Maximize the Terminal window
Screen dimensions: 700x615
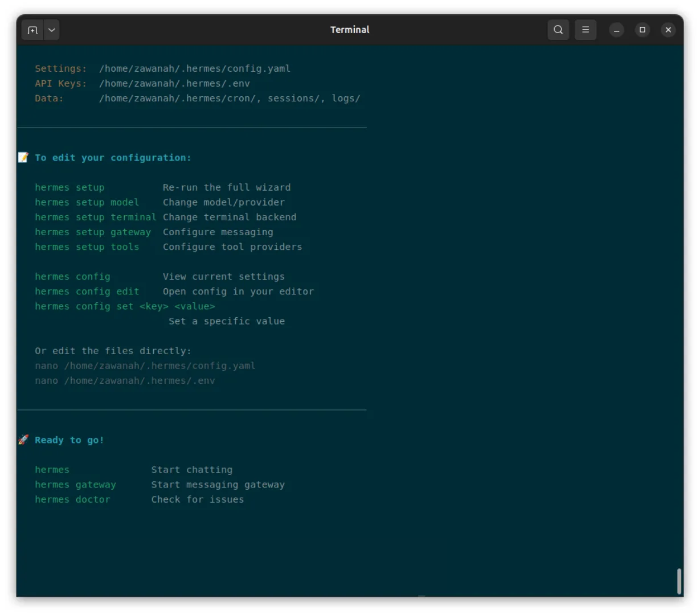click(642, 30)
